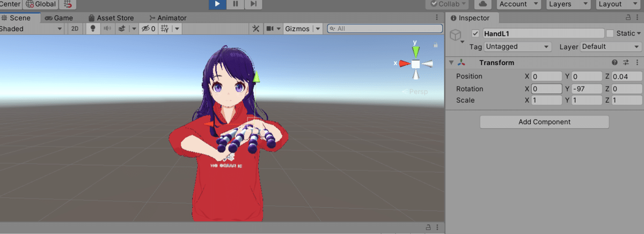Click the Pause button in the toolbar
This screenshot has width=644, height=234.
(x=235, y=4)
